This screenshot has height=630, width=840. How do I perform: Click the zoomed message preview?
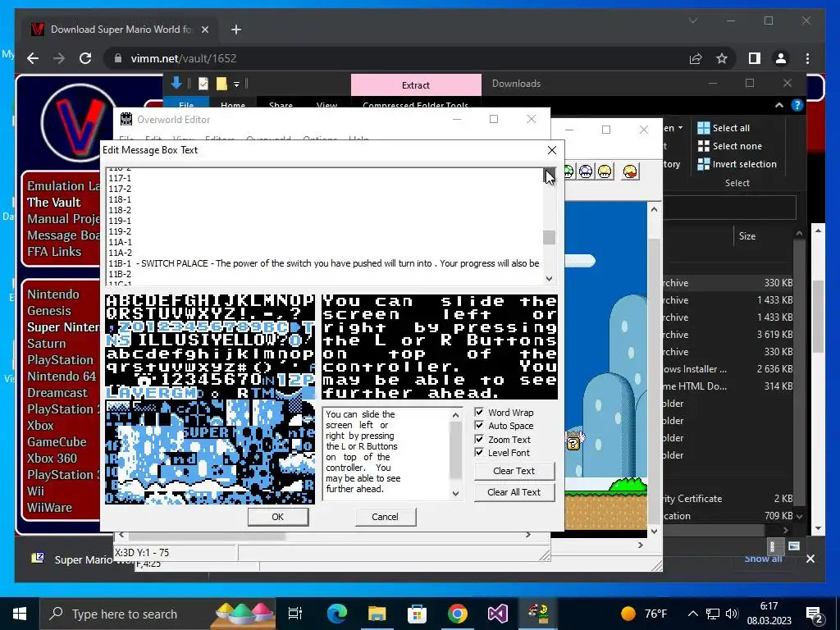click(x=440, y=347)
